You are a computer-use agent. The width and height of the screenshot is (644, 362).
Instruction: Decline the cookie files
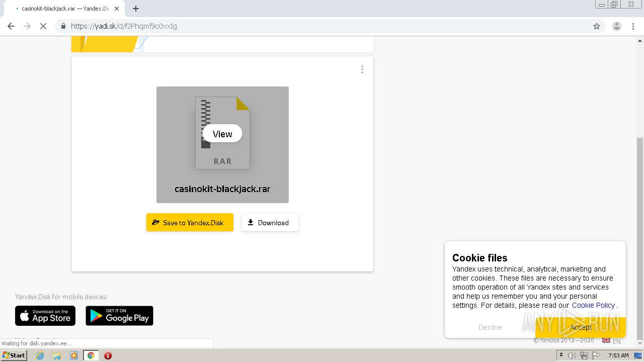tap(490, 327)
